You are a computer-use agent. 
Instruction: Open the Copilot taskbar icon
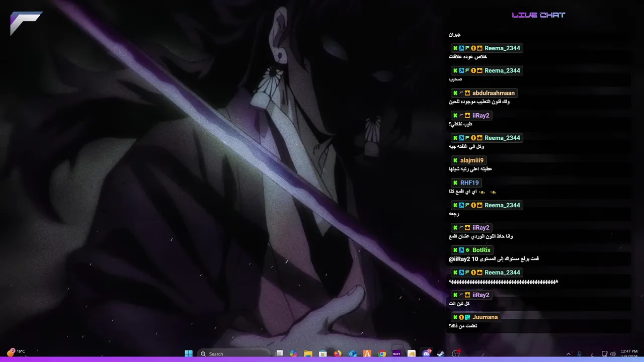coord(293,353)
